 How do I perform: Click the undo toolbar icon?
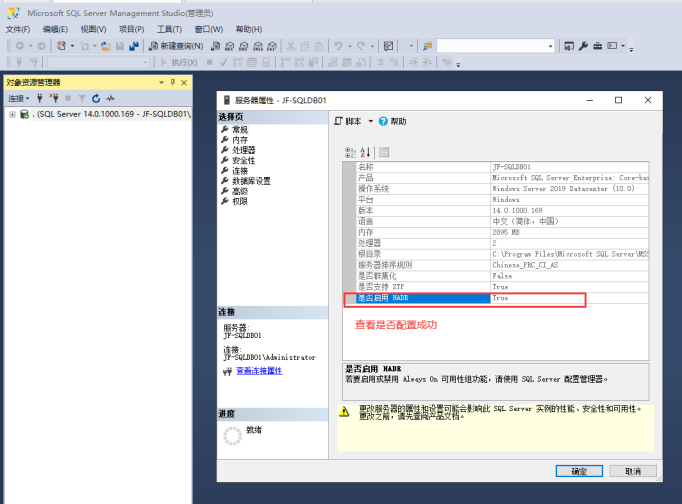(x=338, y=46)
